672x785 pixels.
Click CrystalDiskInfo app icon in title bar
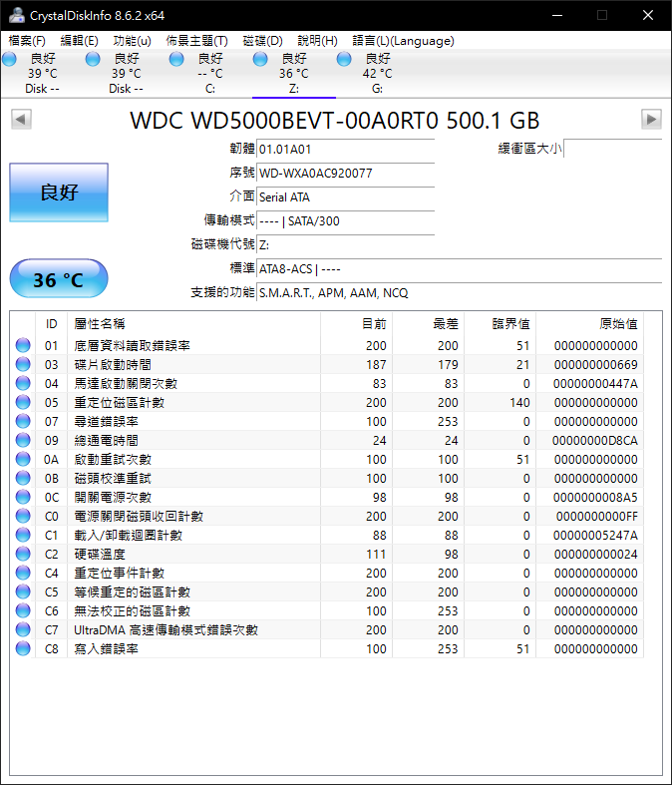point(17,15)
